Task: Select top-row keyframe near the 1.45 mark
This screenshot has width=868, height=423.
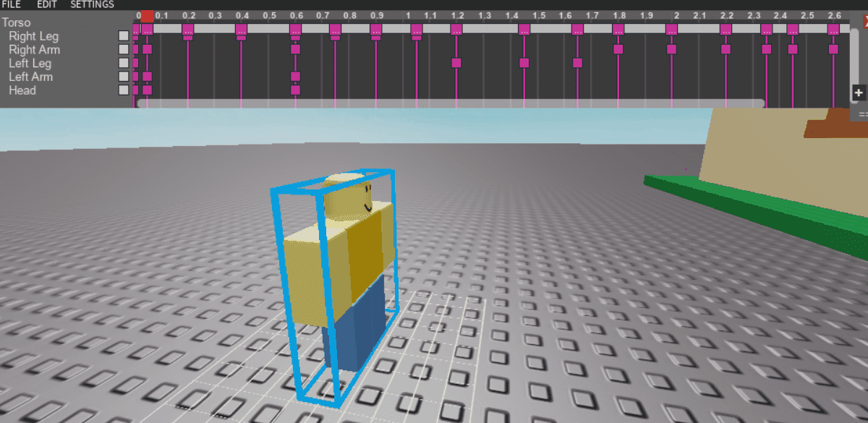Action: 524,29
